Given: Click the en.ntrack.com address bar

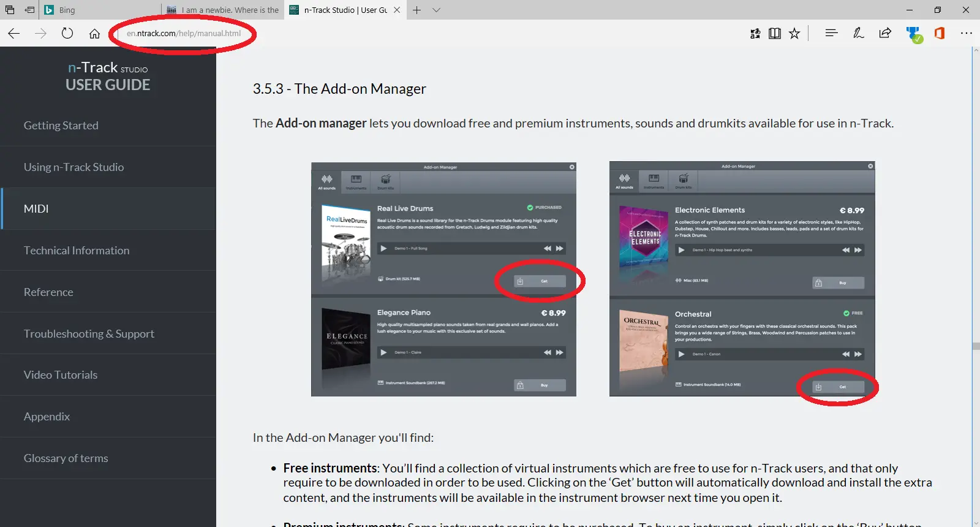Looking at the screenshot, I should pyautogui.click(x=184, y=34).
